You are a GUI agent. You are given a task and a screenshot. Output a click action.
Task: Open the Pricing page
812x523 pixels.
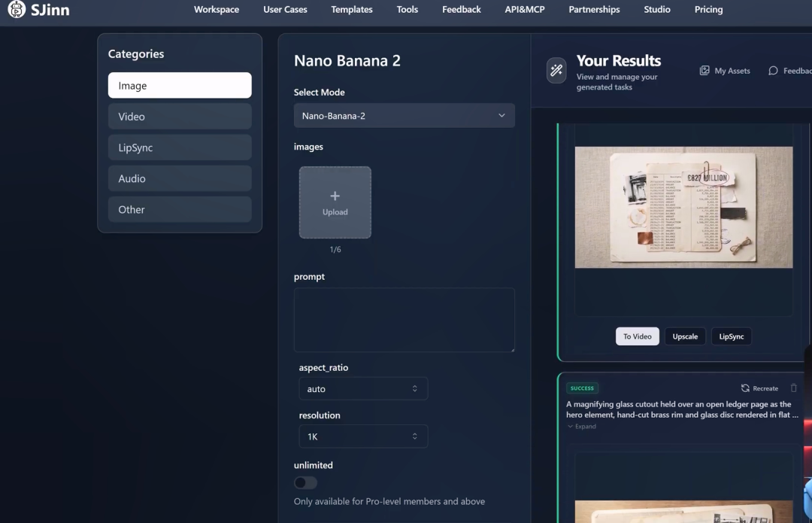(708, 9)
